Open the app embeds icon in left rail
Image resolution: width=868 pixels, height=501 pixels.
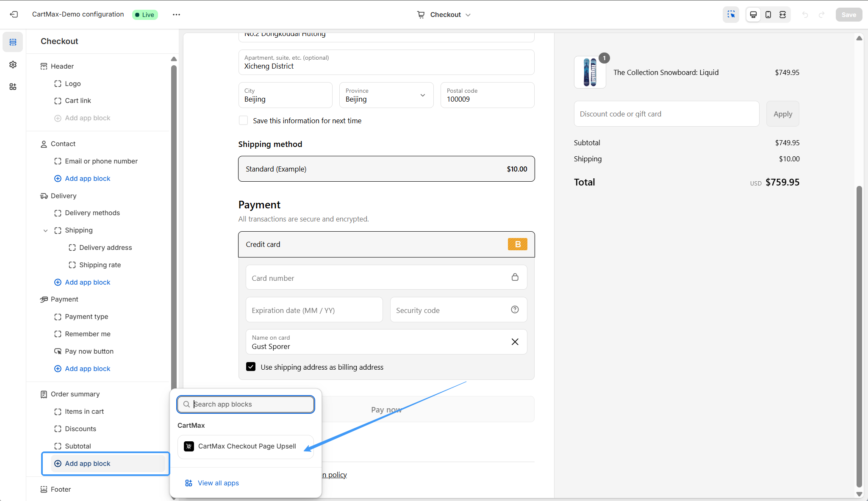[13, 87]
